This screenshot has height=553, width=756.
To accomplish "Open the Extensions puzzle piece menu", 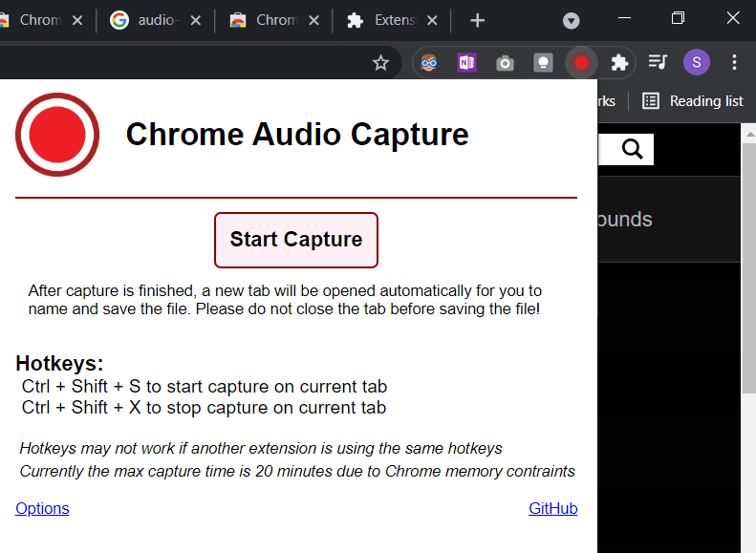I will pyautogui.click(x=619, y=63).
